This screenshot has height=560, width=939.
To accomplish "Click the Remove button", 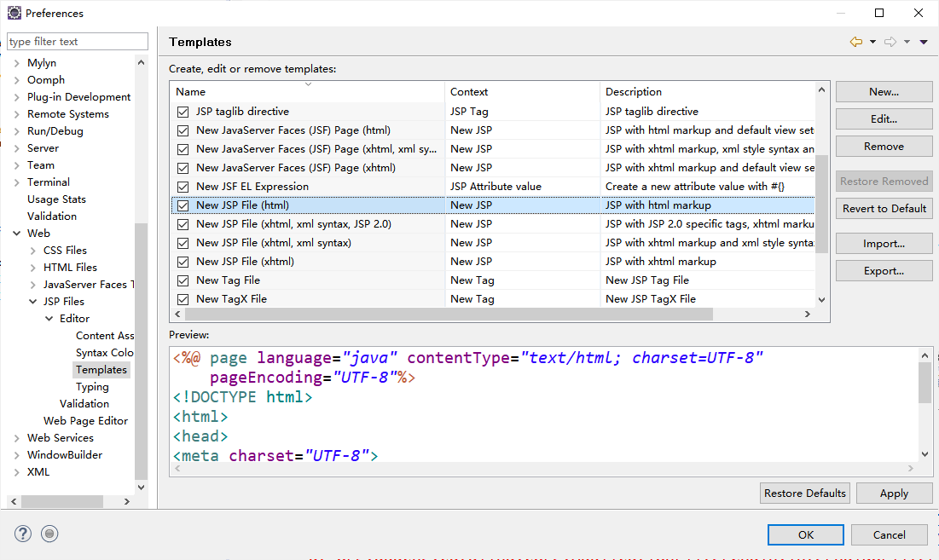I will pos(884,147).
